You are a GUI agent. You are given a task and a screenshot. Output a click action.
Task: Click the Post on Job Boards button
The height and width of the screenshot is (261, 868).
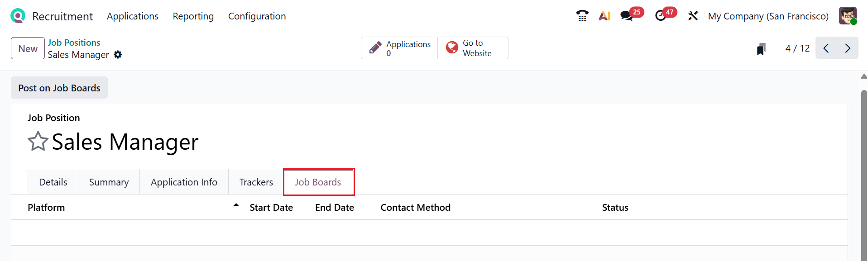point(59,88)
